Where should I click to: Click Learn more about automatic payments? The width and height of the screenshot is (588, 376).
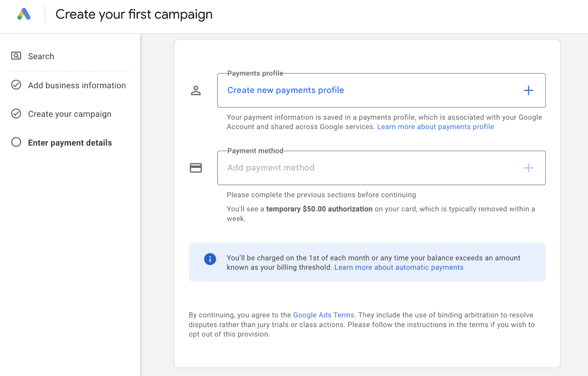(399, 267)
